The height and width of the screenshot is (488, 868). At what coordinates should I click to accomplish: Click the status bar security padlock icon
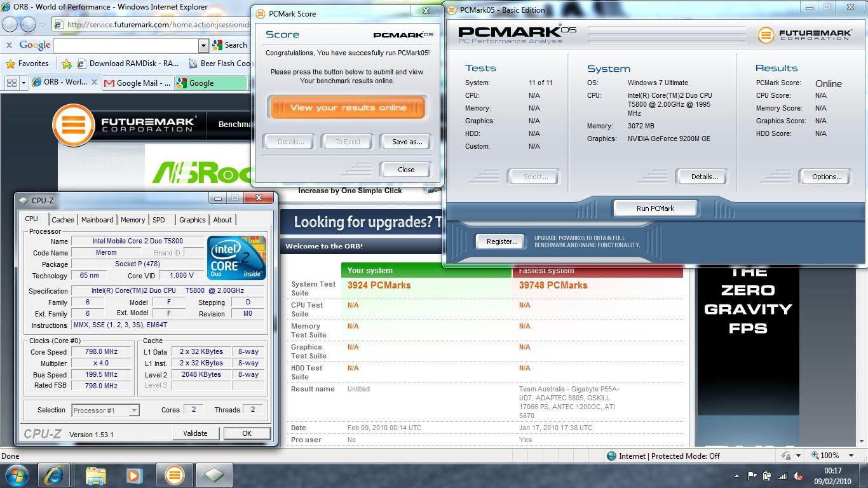(x=787, y=456)
